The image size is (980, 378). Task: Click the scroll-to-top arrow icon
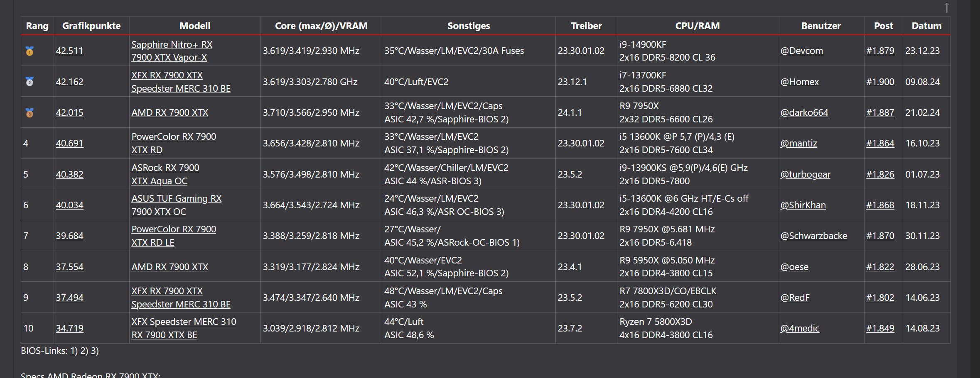coord(947,7)
